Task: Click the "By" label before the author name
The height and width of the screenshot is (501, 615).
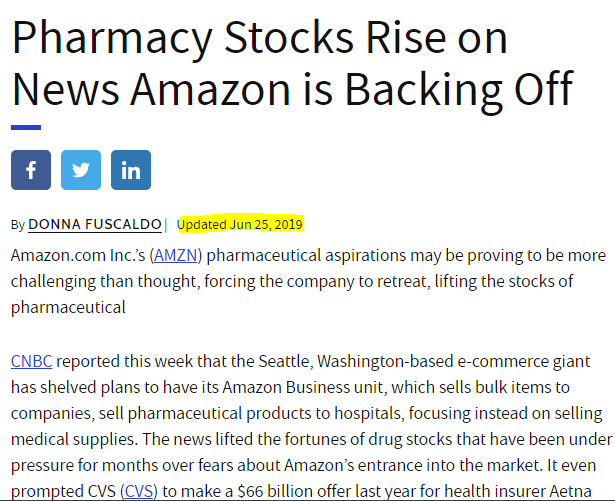Action: click(x=18, y=225)
